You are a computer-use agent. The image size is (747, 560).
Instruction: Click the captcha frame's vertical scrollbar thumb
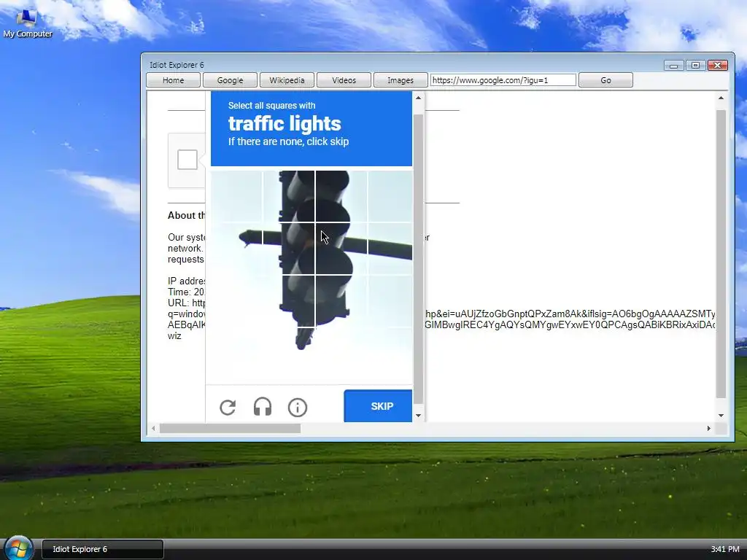[418, 259]
